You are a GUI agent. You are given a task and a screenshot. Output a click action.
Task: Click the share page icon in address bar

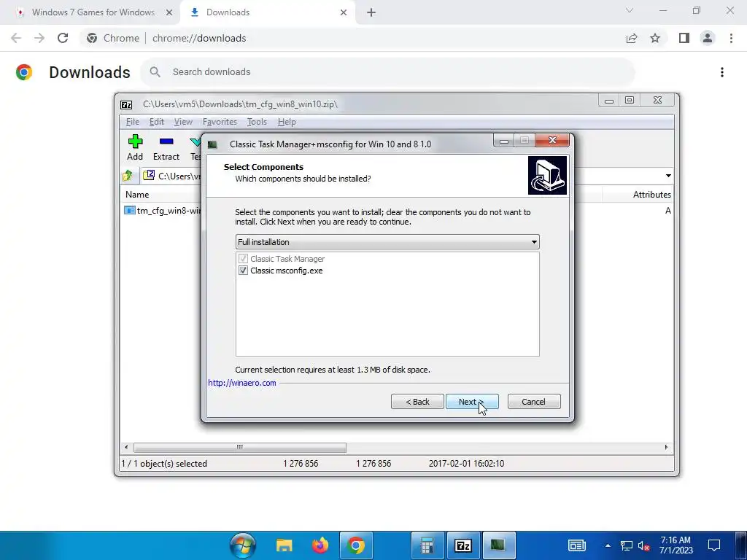[632, 38]
